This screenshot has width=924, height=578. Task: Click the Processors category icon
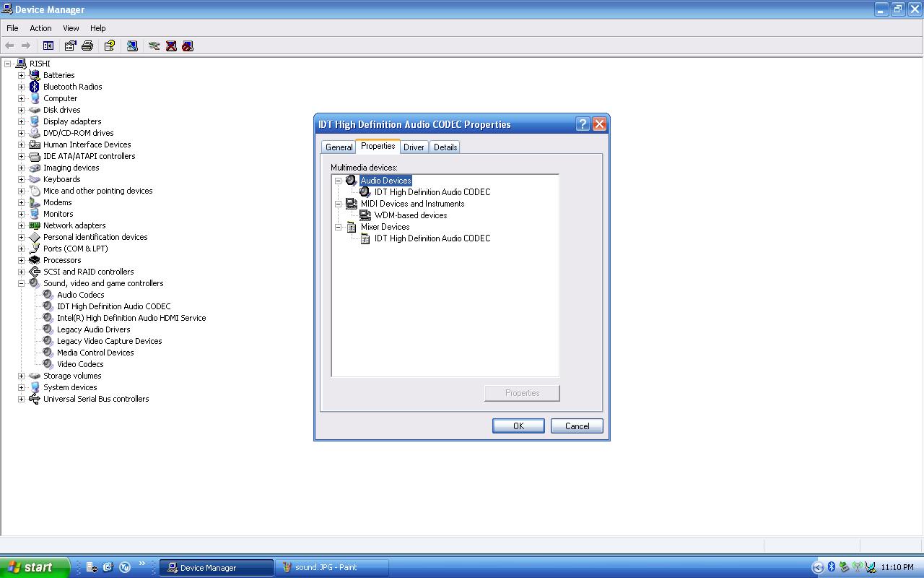[34, 260]
